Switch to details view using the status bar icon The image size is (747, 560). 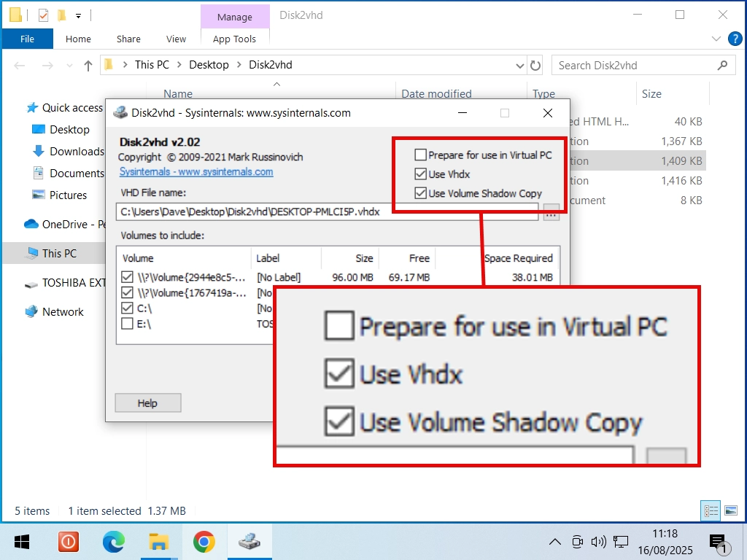(711, 511)
